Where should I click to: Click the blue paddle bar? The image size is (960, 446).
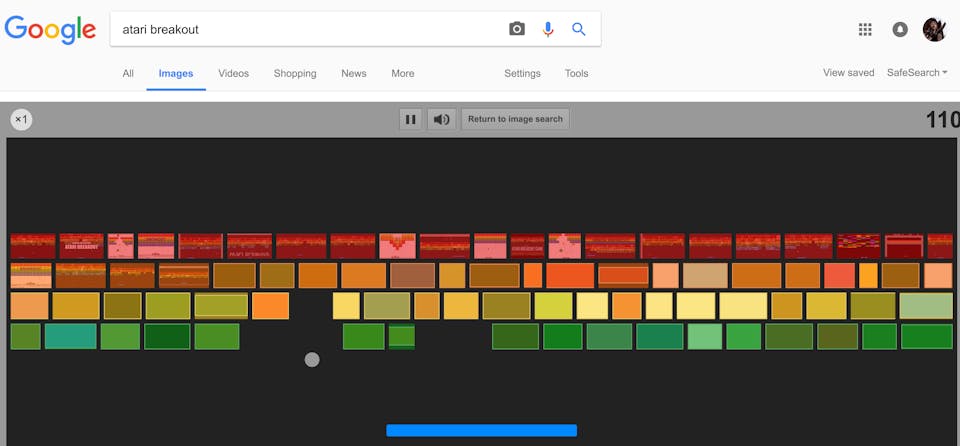[481, 430]
